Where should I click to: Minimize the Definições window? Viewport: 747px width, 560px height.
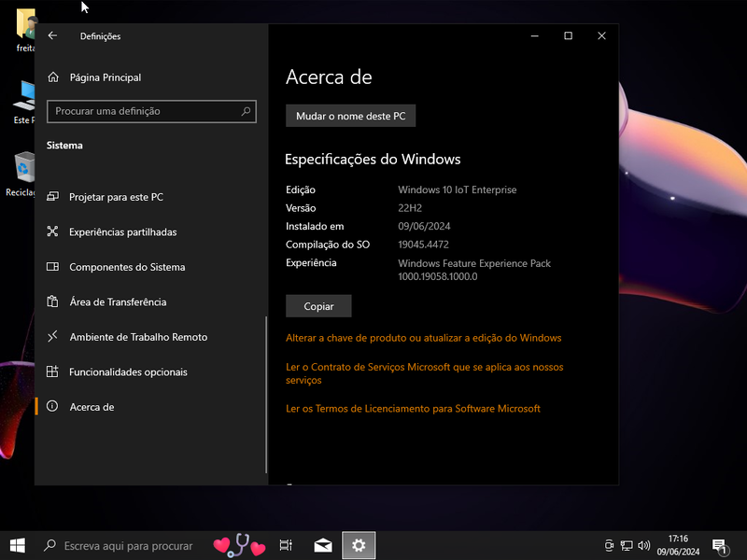534,35
